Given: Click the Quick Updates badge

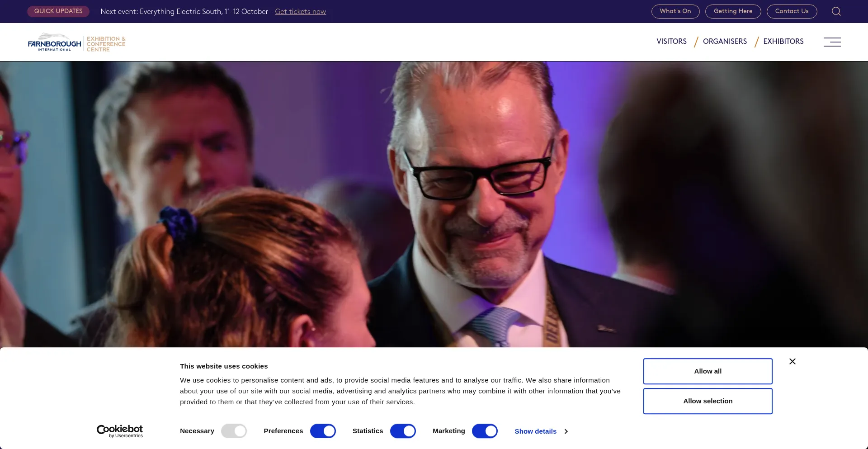Looking at the screenshot, I should pyautogui.click(x=58, y=11).
